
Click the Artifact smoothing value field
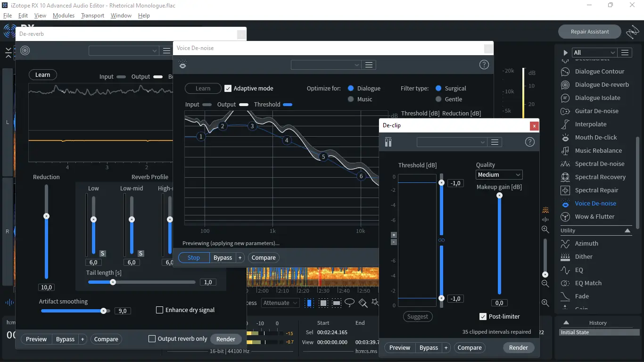click(122, 311)
